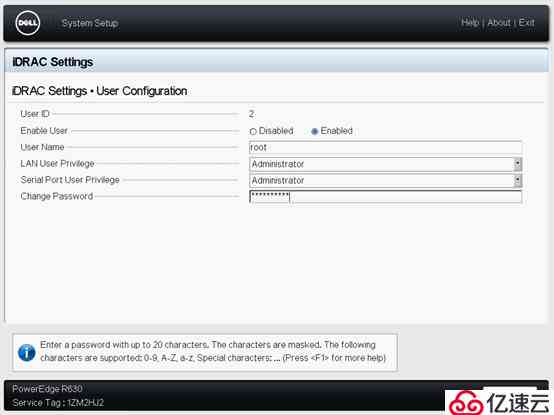Click the Enable User label

(44, 131)
